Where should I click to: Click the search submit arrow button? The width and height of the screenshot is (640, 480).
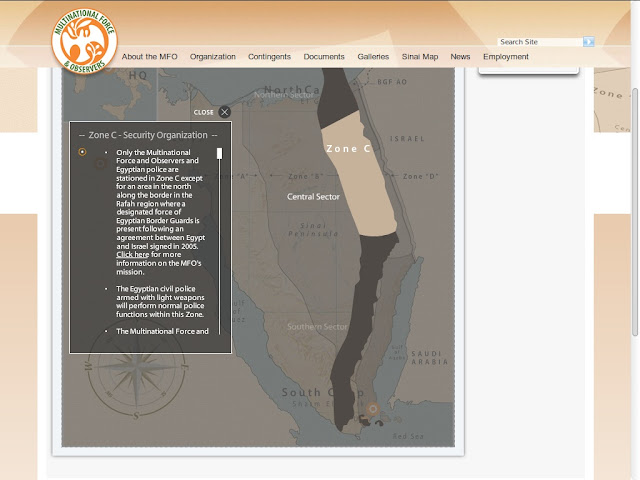tap(588, 42)
